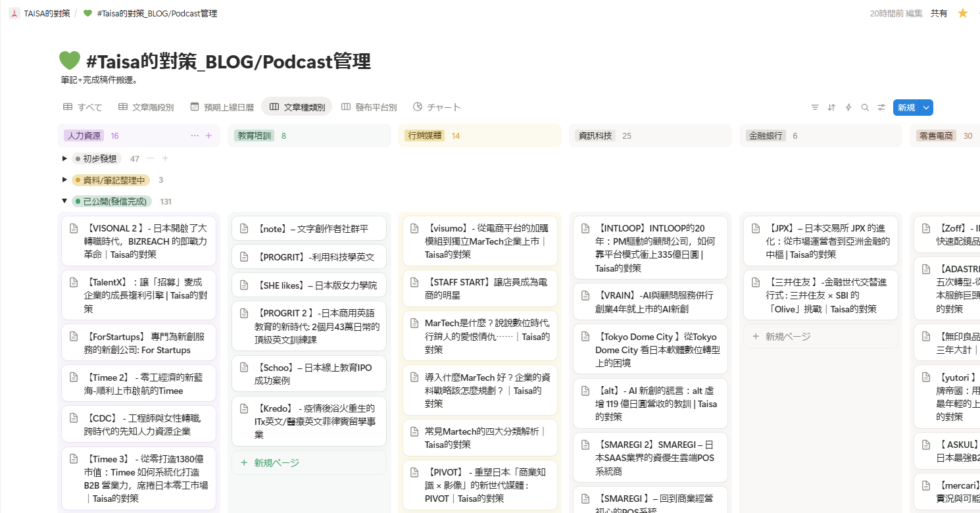Click page icon of 【alt】 card
This screenshot has height=513, width=980.
585,391
